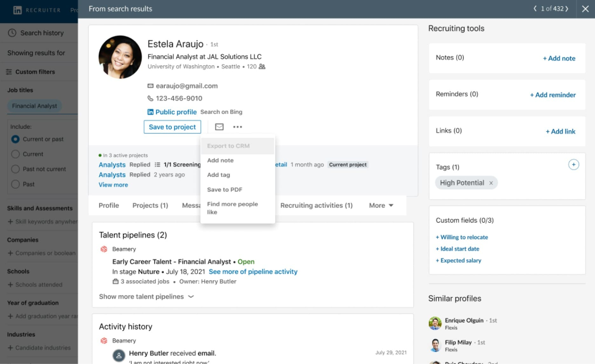Choose Add tag from the menu
Viewport: 595px width, 364px height.
tap(218, 175)
